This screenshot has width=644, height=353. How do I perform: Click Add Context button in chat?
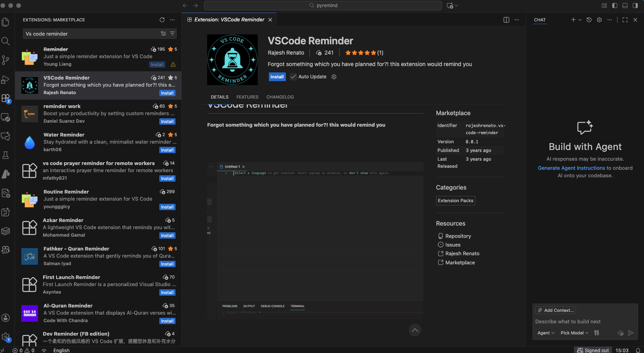pyautogui.click(x=555, y=310)
